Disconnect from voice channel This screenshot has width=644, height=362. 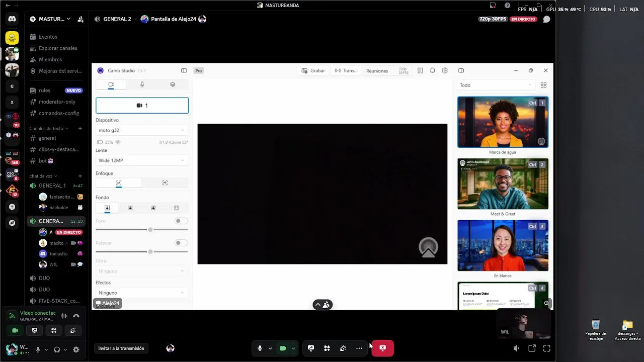click(x=76, y=316)
